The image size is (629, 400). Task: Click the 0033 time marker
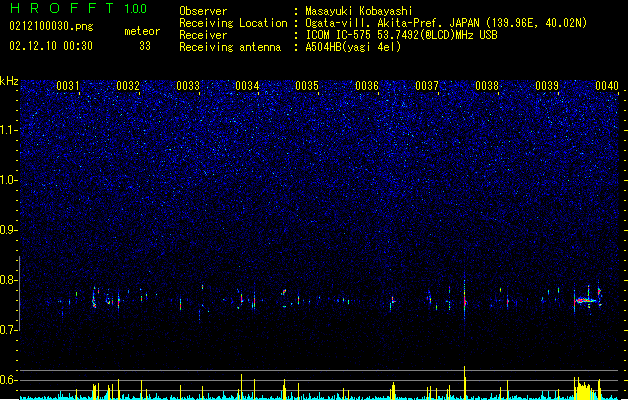(188, 86)
